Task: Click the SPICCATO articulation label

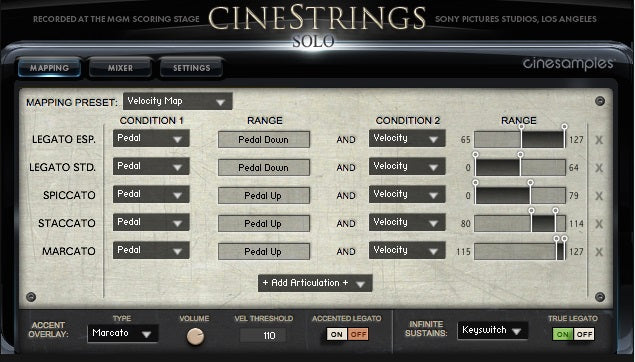Action: click(x=69, y=196)
